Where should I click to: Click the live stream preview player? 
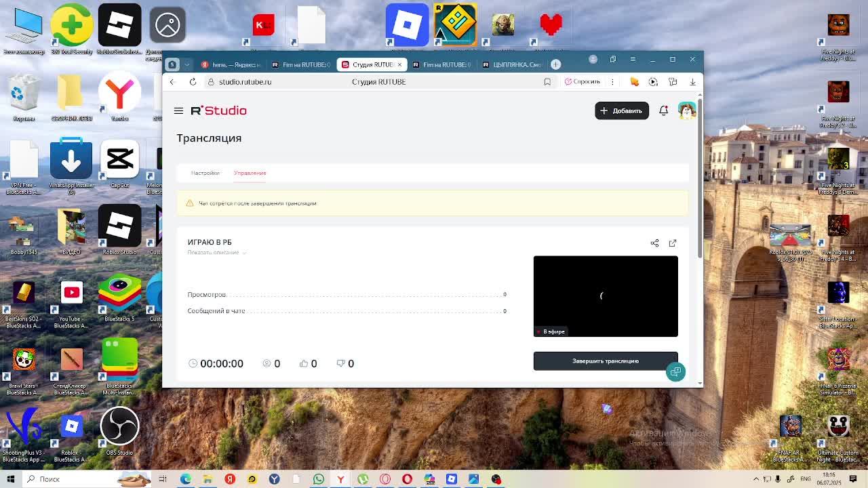(606, 296)
